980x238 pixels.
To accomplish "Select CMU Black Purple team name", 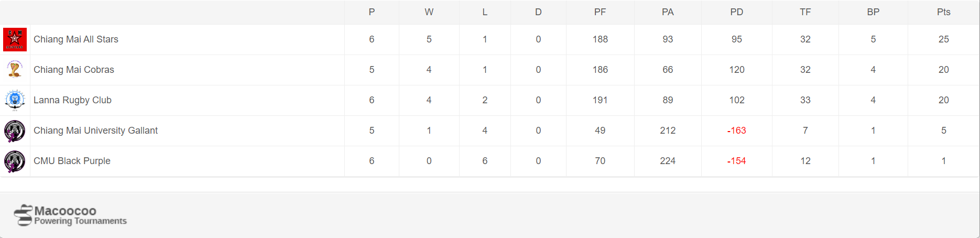I will point(72,161).
